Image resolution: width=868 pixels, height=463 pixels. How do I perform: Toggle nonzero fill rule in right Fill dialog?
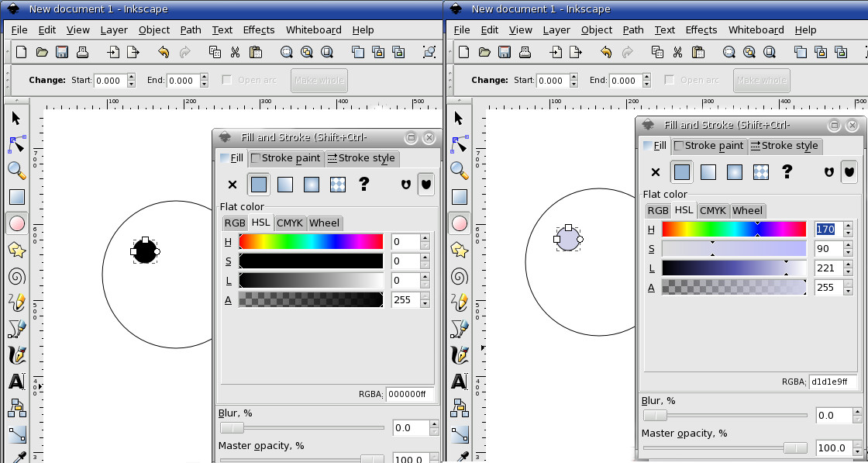849,172
